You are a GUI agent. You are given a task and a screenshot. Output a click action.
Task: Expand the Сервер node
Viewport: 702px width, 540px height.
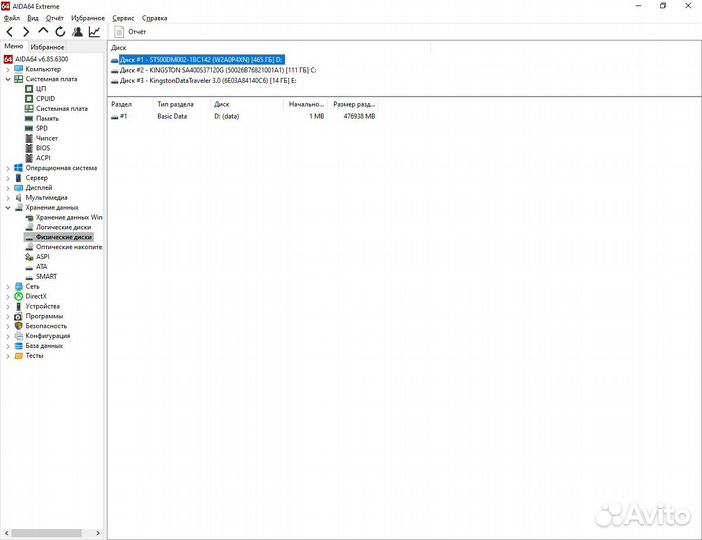(8, 178)
